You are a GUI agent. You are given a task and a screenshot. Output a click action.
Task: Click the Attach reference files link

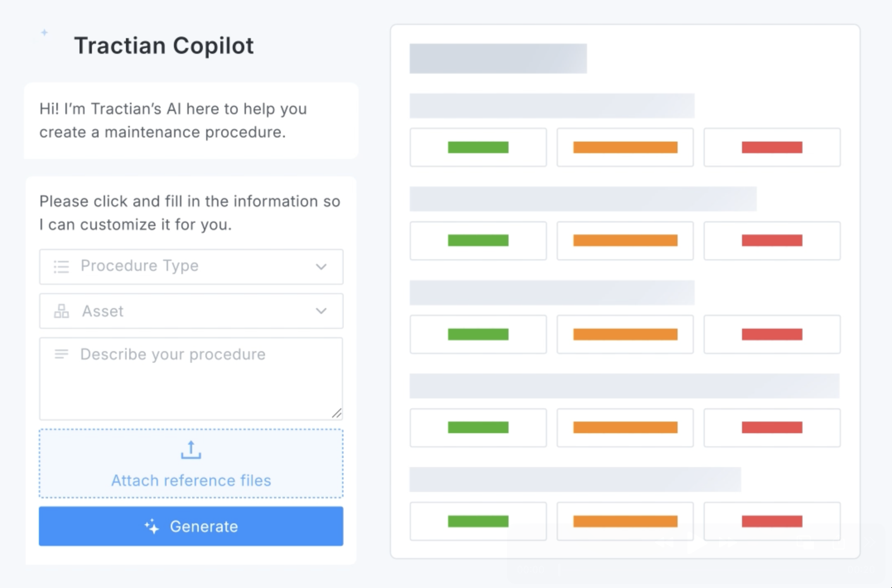point(191,480)
